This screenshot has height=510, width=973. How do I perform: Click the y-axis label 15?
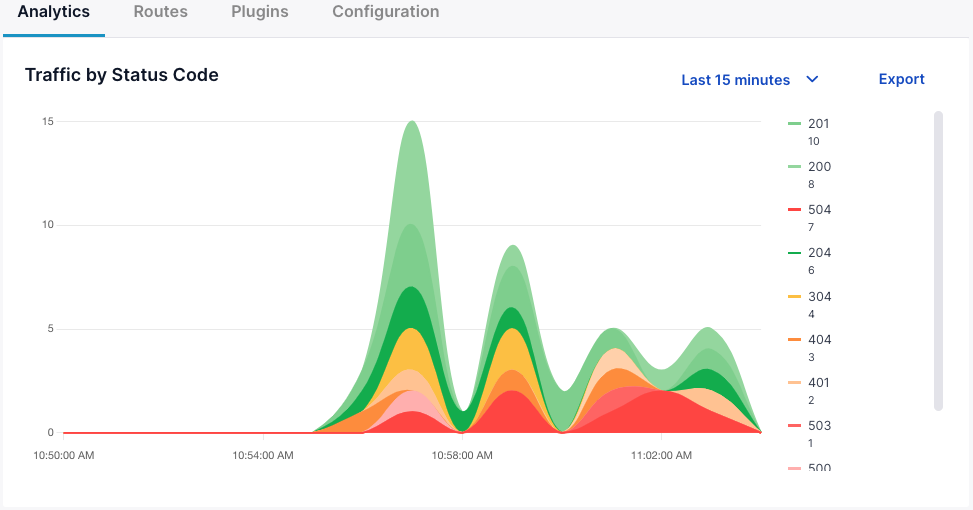[48, 122]
